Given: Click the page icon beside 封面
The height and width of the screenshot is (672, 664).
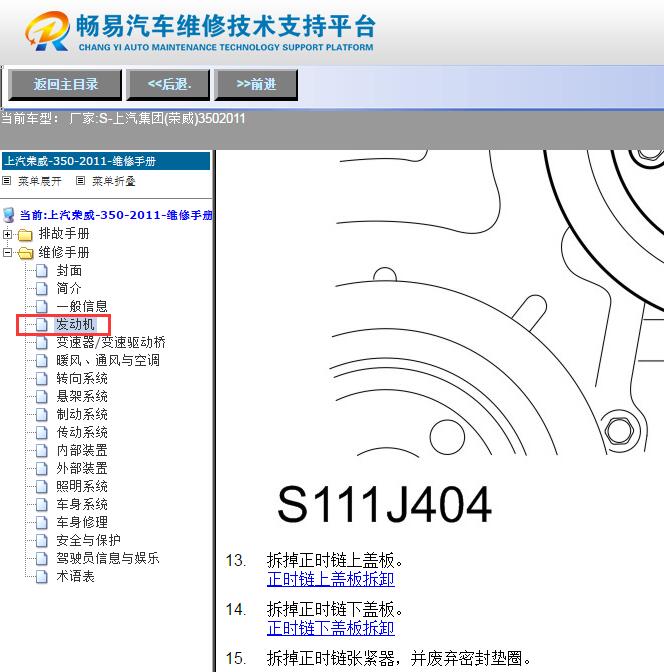Looking at the screenshot, I should click(42, 271).
